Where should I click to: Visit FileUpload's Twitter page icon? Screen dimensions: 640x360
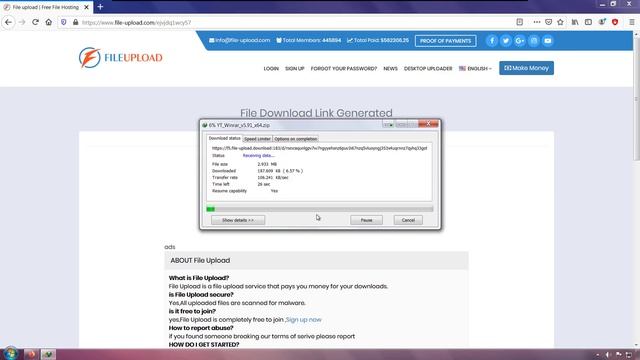pos(506,41)
